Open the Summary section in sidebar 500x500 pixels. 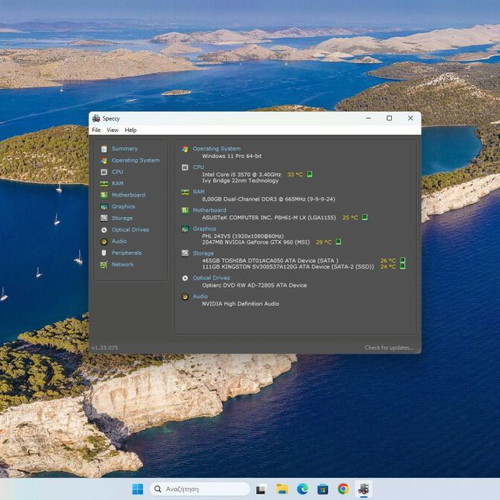pos(124,149)
